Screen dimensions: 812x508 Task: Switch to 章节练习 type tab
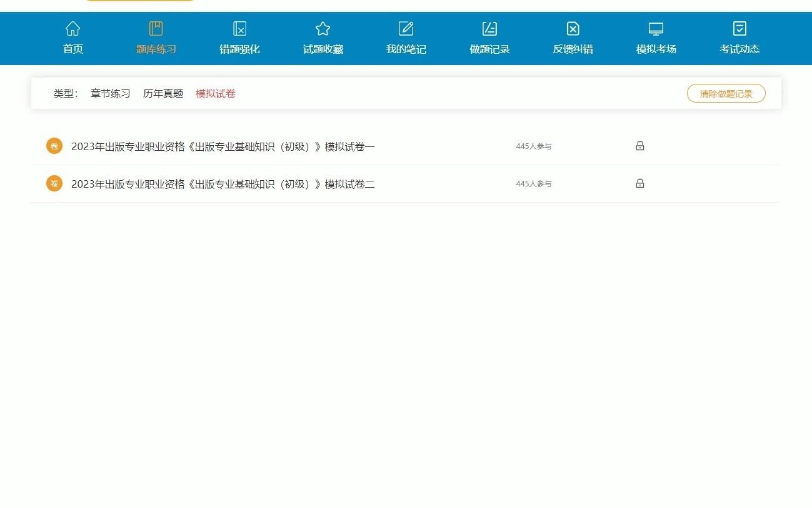[111, 94]
